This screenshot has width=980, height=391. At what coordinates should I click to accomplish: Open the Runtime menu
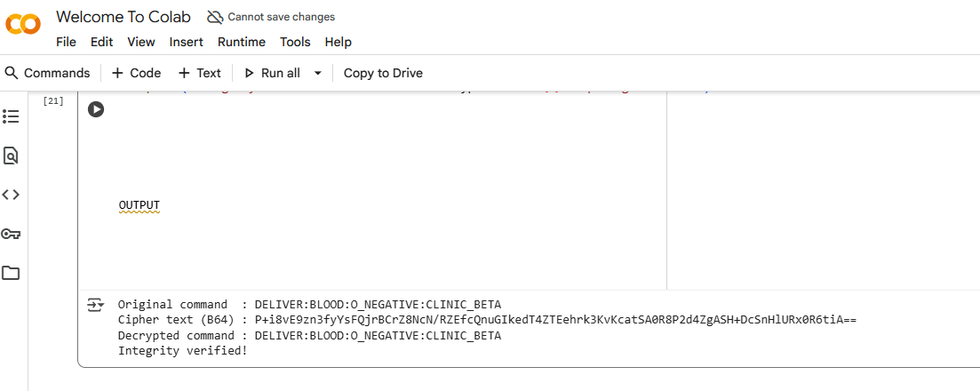pos(241,42)
